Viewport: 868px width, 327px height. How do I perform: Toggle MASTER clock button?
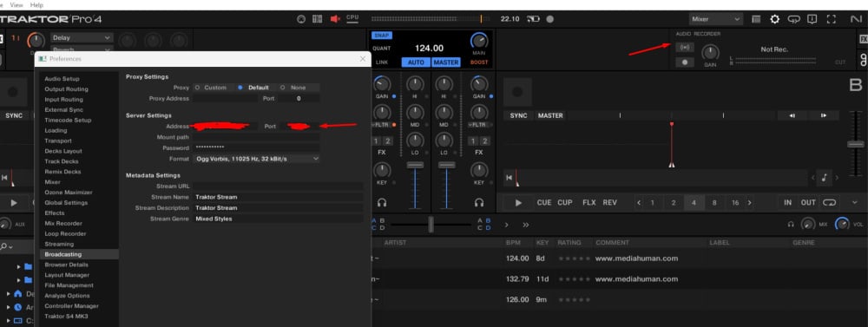445,62
